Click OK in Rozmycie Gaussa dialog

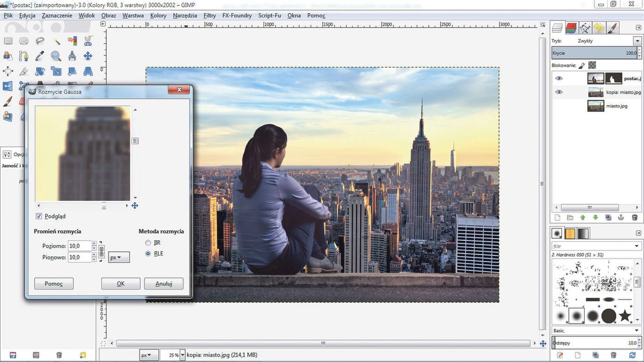pyautogui.click(x=121, y=284)
